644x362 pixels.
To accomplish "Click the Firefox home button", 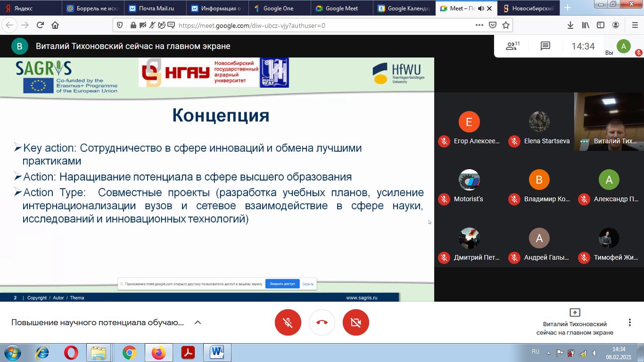I will 55,25.
